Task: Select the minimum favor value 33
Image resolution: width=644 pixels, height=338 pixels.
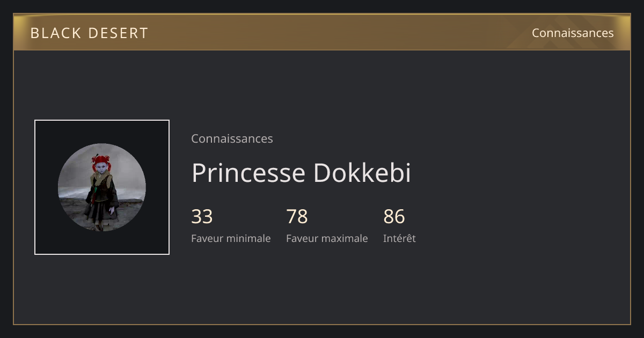Action: pyautogui.click(x=202, y=217)
